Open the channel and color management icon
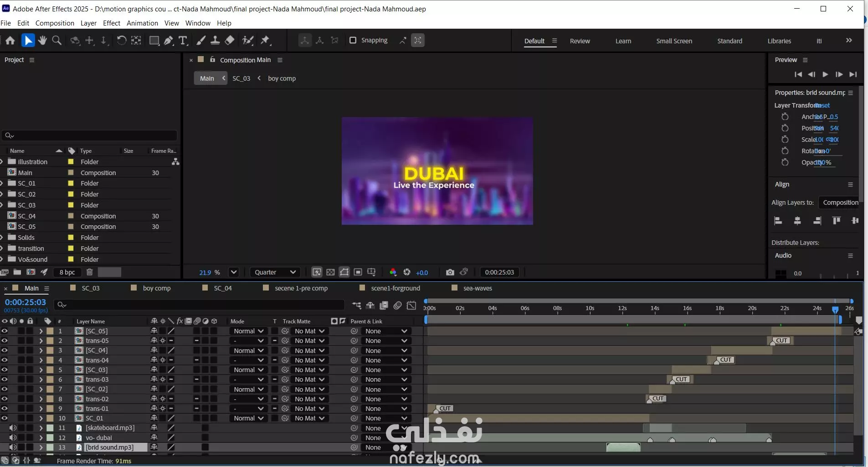The height and width of the screenshot is (467, 868). tap(393, 272)
